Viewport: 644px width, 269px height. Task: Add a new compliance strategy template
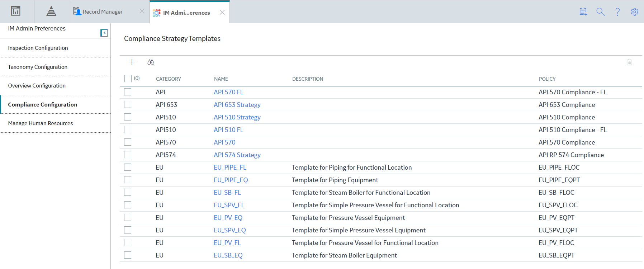pos(132,62)
